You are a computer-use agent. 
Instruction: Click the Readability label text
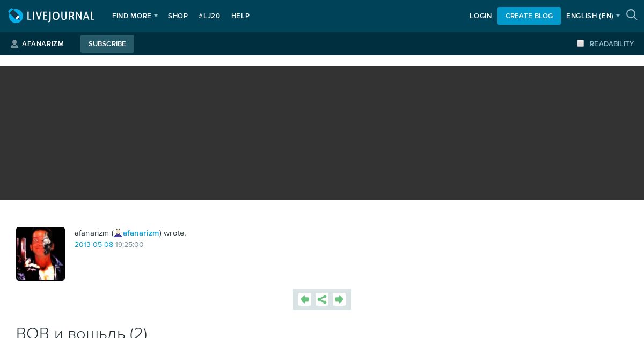point(612,44)
